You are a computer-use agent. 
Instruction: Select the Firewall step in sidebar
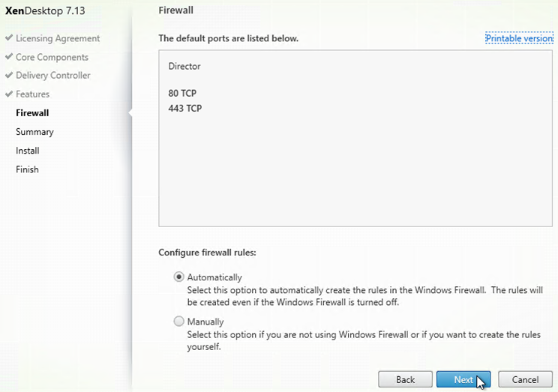click(x=32, y=112)
